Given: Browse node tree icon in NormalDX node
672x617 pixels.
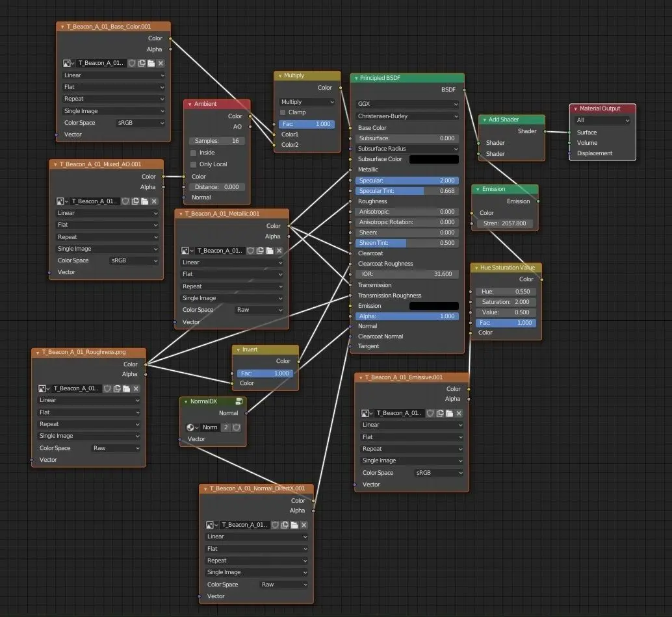Looking at the screenshot, I should pos(192,427).
